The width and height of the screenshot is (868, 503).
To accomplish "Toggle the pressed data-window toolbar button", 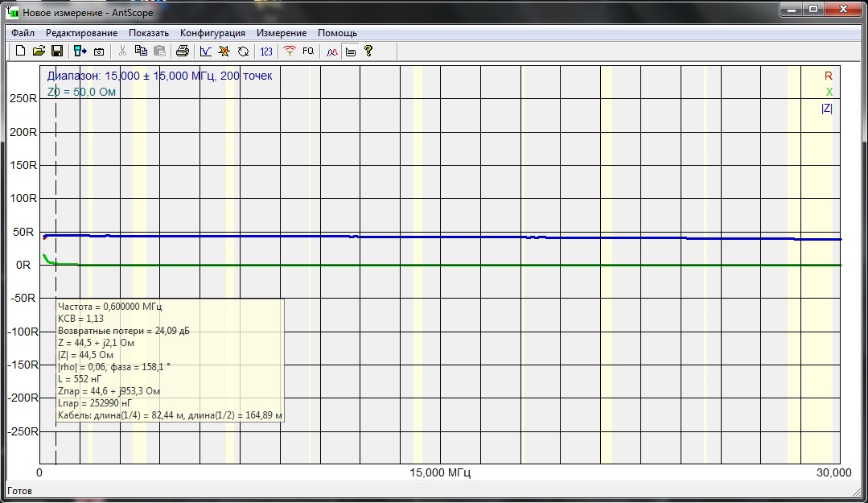I will click(x=351, y=52).
